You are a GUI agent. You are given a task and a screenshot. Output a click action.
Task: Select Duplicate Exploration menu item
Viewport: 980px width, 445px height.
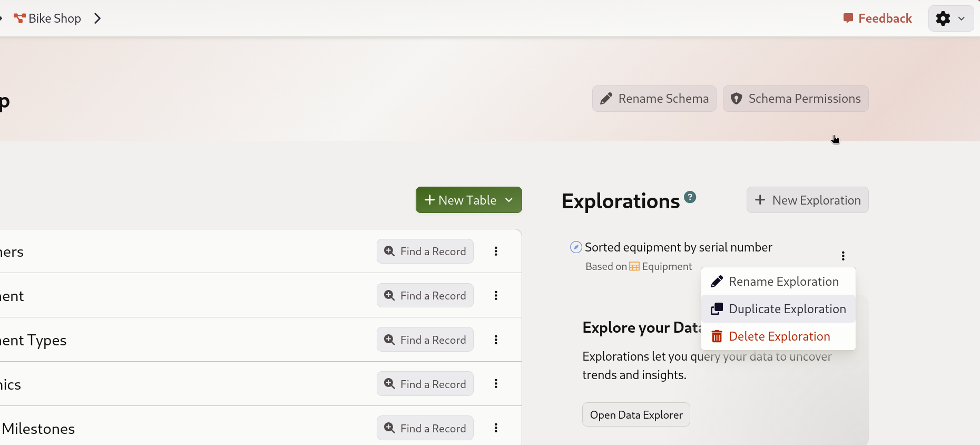[x=778, y=309]
